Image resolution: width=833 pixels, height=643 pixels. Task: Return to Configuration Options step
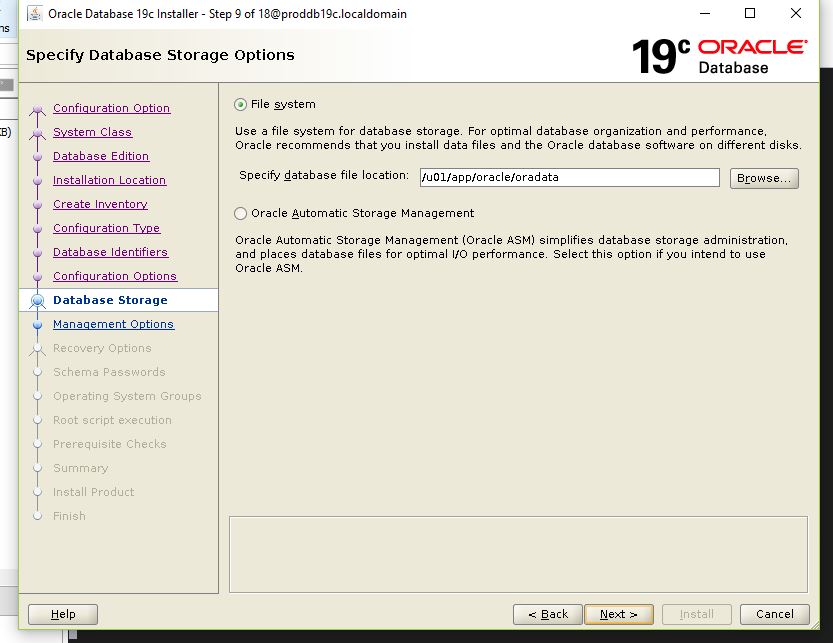click(x=115, y=276)
